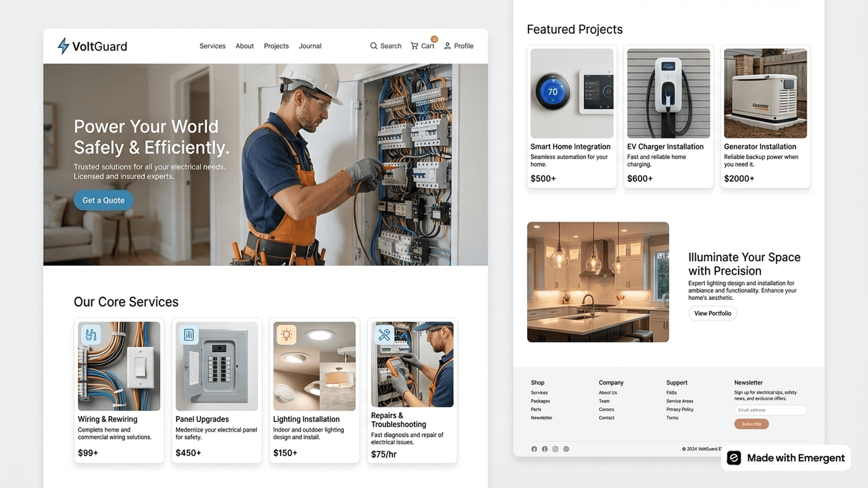
Task: Click the panel icon on Panel Upgrades card
Action: (189, 334)
